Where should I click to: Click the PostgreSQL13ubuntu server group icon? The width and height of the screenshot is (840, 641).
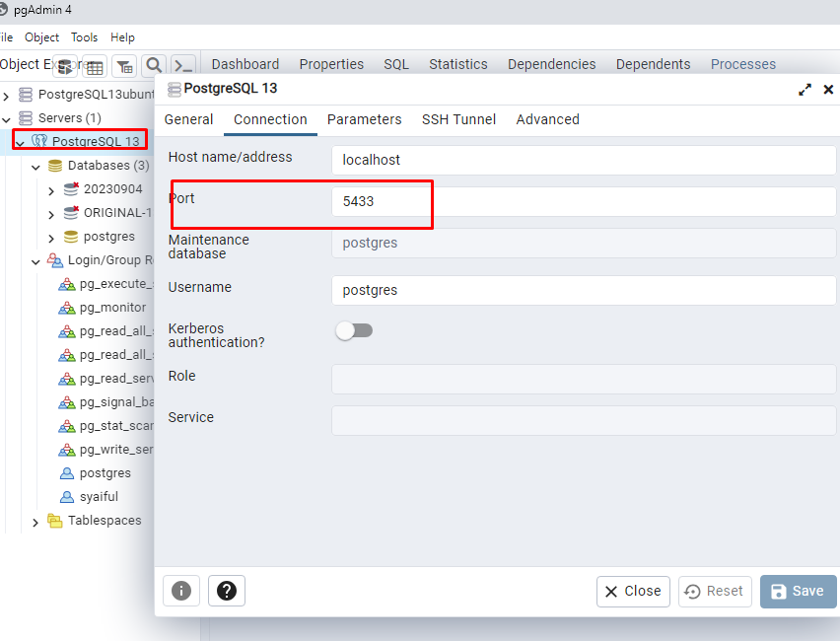pos(26,95)
